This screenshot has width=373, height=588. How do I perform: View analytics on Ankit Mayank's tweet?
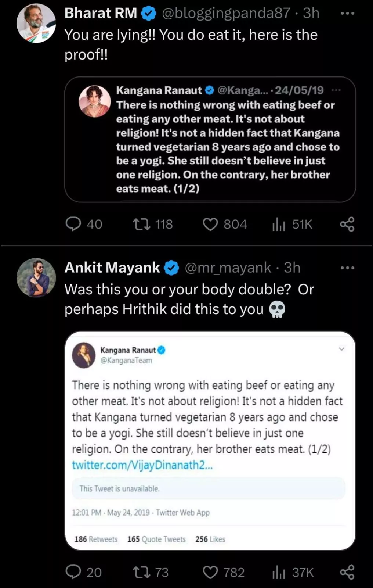coord(279,572)
